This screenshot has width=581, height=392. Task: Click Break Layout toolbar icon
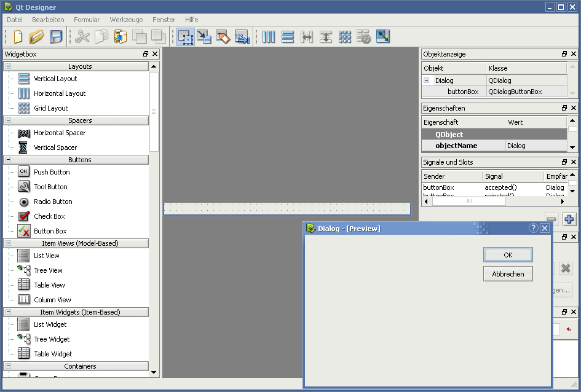(363, 37)
